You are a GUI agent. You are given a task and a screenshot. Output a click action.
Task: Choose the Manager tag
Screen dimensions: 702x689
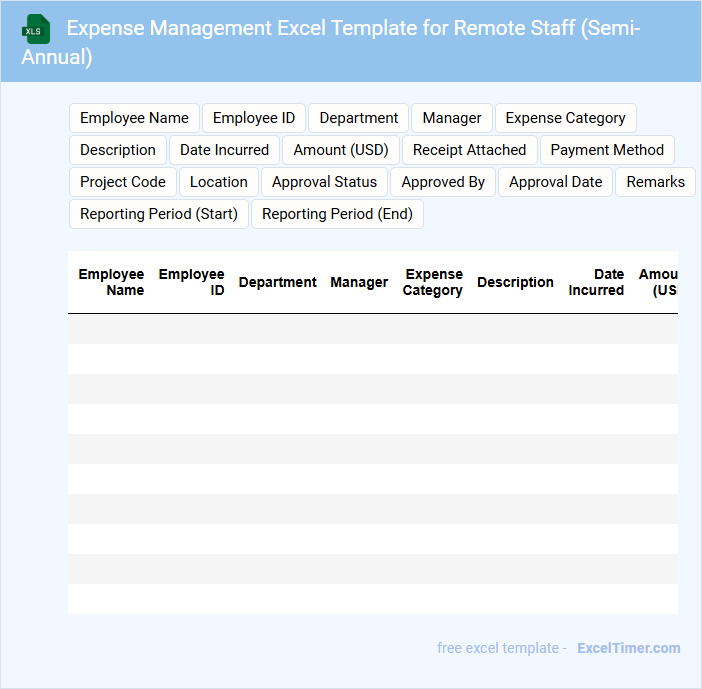click(452, 118)
